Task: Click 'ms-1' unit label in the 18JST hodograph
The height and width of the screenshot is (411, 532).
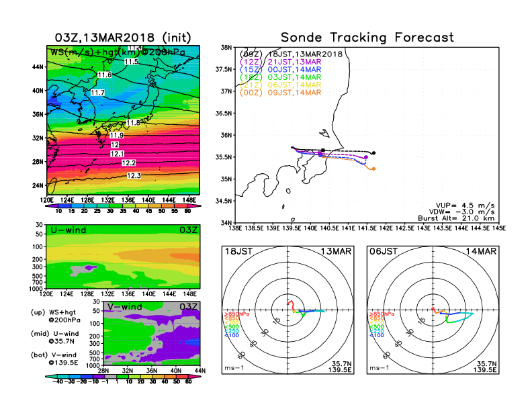Action: click(x=234, y=368)
